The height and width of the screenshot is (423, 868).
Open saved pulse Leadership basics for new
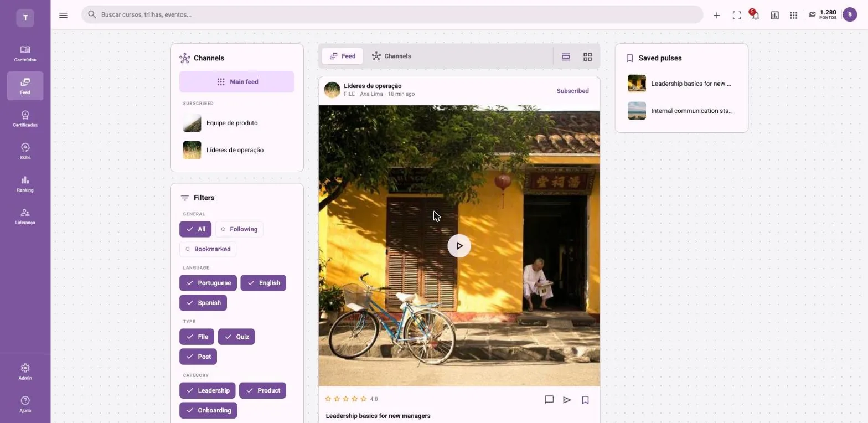pyautogui.click(x=681, y=84)
